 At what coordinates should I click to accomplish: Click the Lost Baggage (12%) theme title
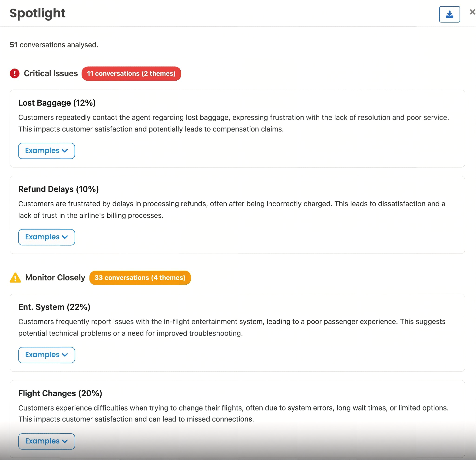[x=57, y=103]
